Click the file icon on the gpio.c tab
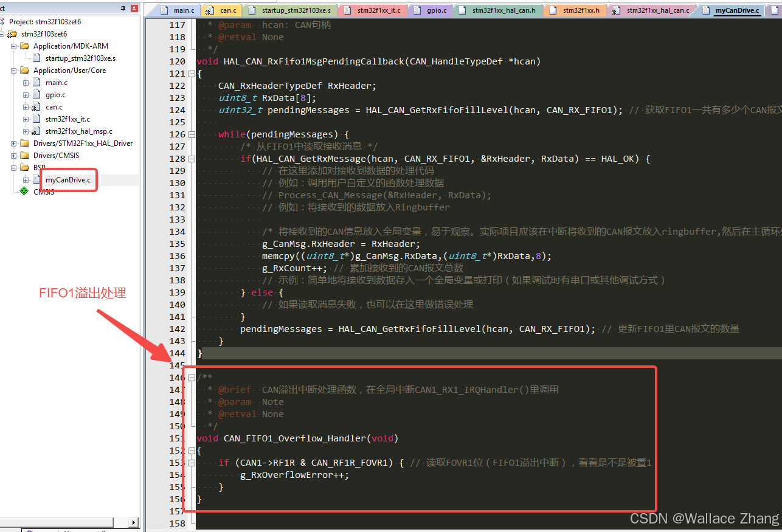The height and width of the screenshot is (532, 782). (x=418, y=10)
